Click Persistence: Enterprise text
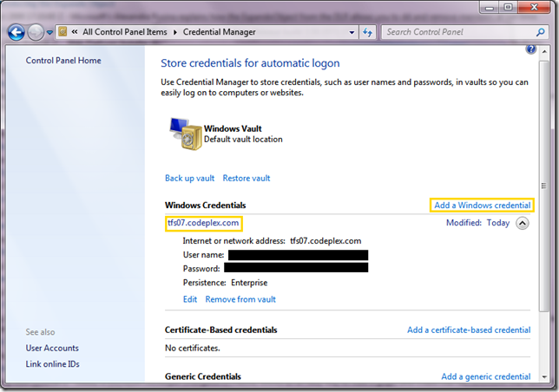Screen dimensions: 559x392 (226, 283)
